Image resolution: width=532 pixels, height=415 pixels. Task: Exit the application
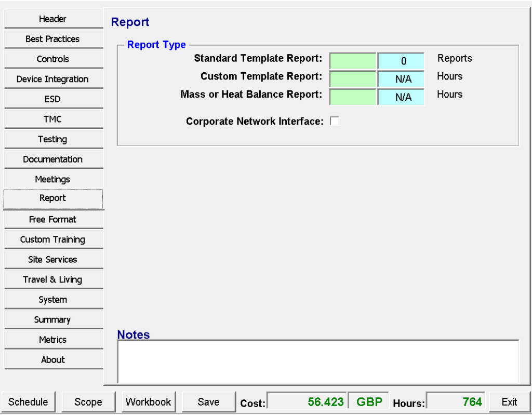point(509,402)
